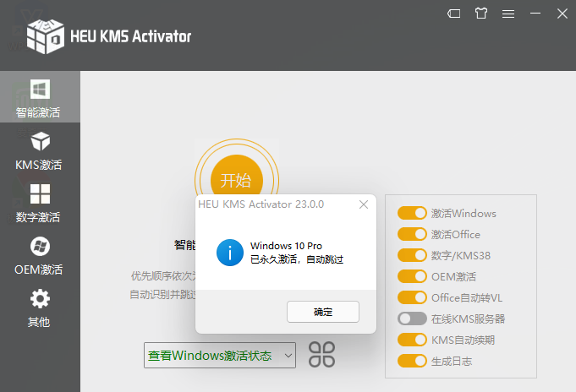
Task: Click the tag icon in the title bar
Action: 454,14
